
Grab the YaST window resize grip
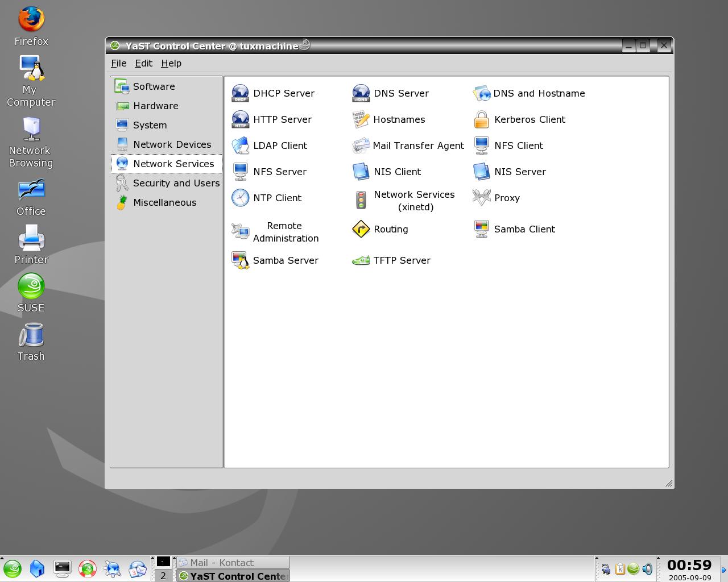pos(669,483)
